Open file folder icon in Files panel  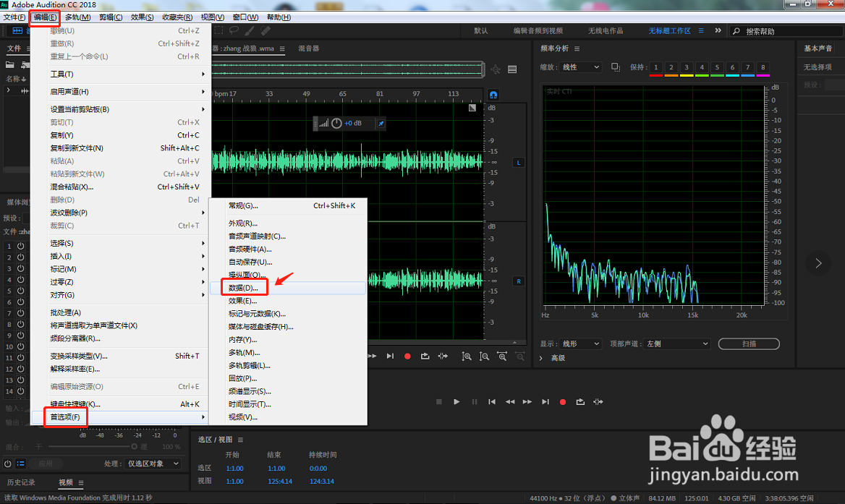(x=9, y=64)
